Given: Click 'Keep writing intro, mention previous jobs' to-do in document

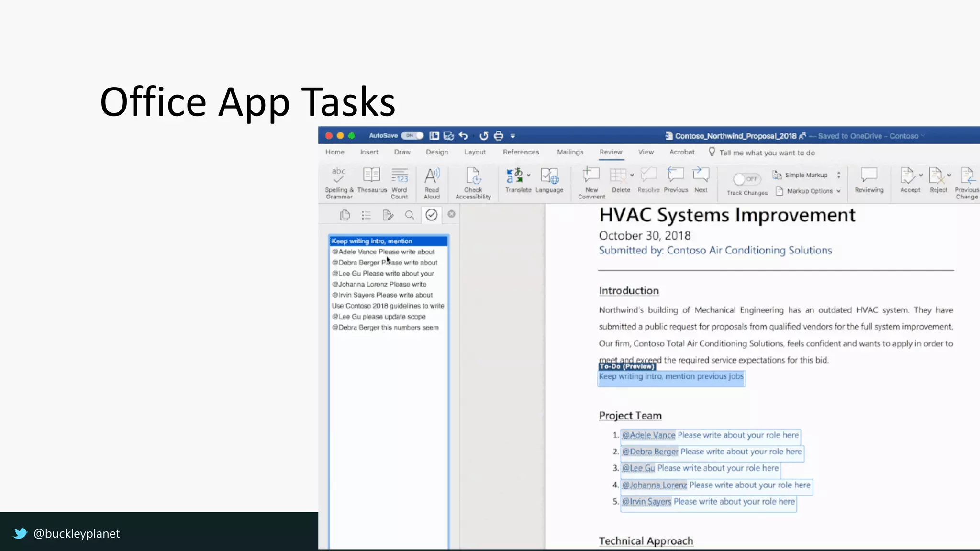Looking at the screenshot, I should point(671,376).
